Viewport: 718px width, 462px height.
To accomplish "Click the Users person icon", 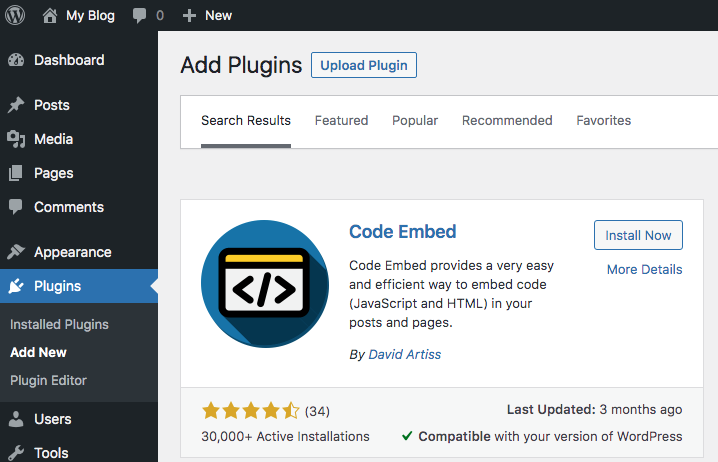I will coord(16,419).
